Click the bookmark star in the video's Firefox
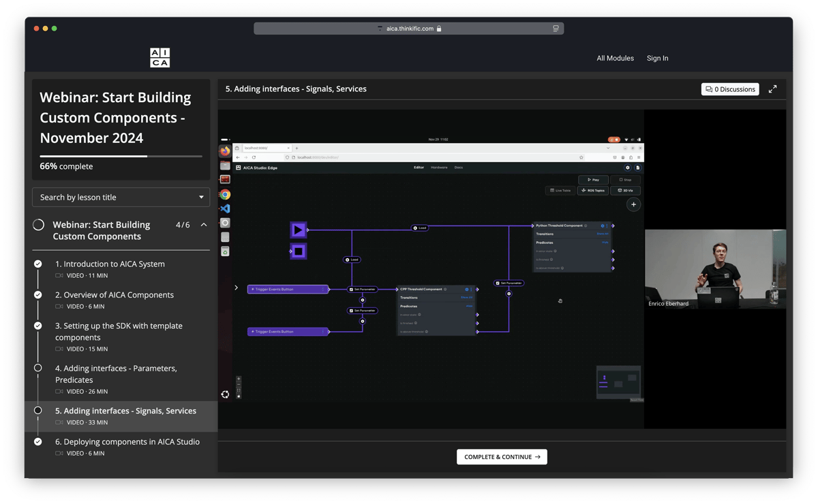Screen dimensions: 818x504 point(581,157)
